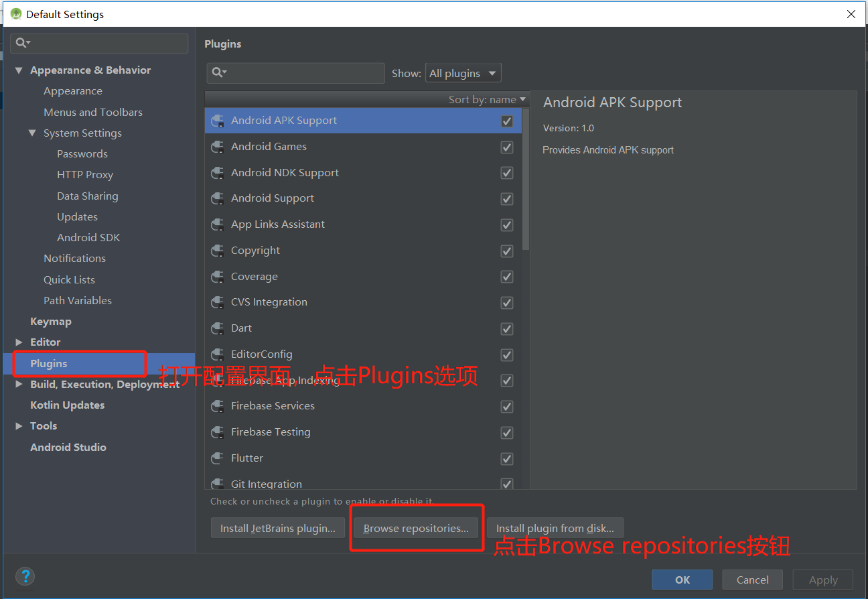Screen dimensions: 868x599
Task: Select Plugins in the settings tree
Action: [x=49, y=364]
